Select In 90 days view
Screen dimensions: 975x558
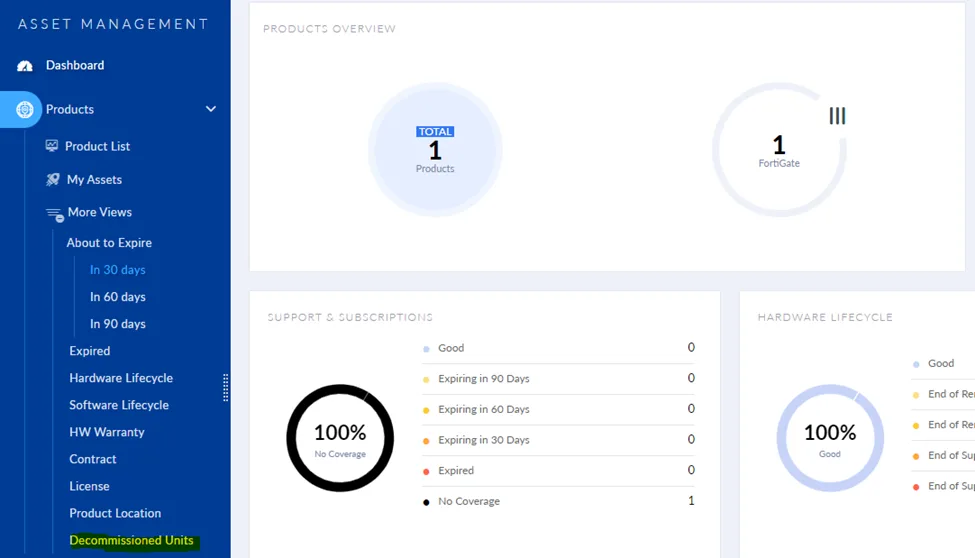[117, 324]
